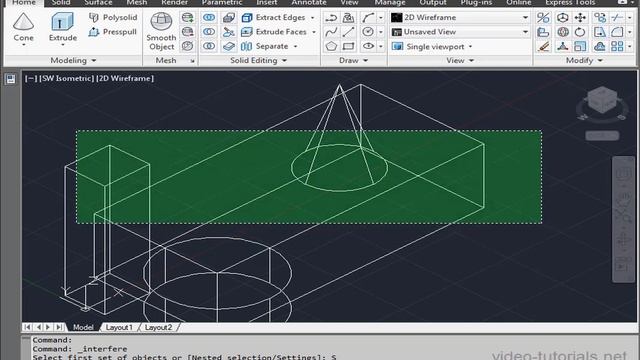640x360 pixels.
Task: Start the Spline draw tool
Action: pyautogui.click(x=331, y=32)
